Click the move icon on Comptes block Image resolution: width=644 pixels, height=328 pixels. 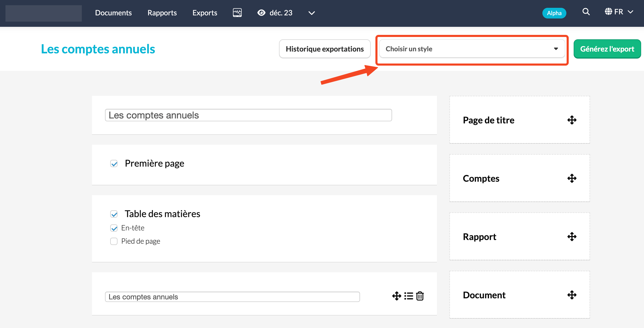[572, 178]
